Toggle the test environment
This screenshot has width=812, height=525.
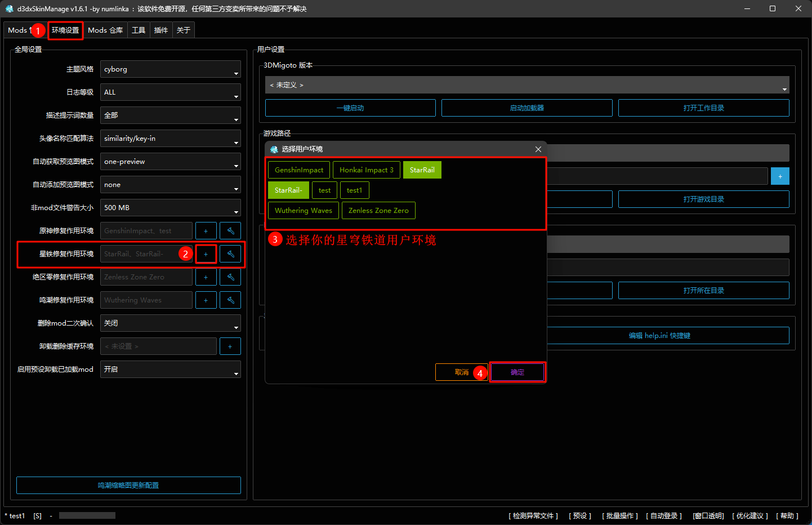[324, 190]
